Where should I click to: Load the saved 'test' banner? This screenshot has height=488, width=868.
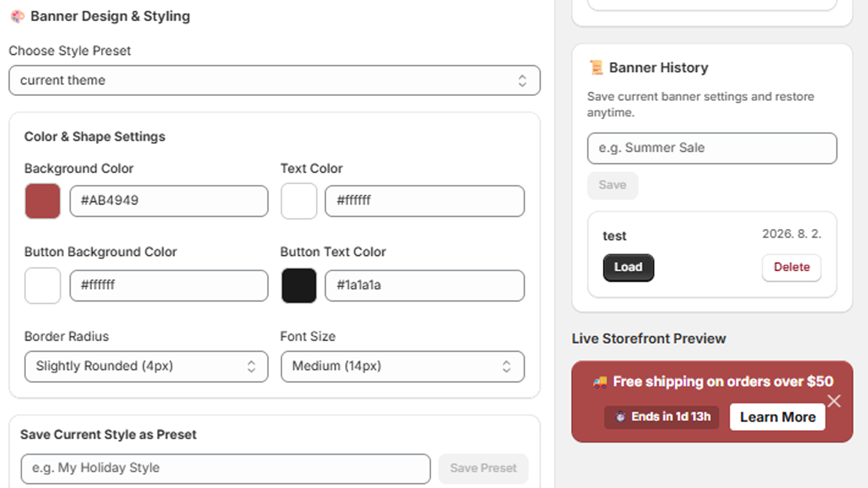[x=628, y=268]
